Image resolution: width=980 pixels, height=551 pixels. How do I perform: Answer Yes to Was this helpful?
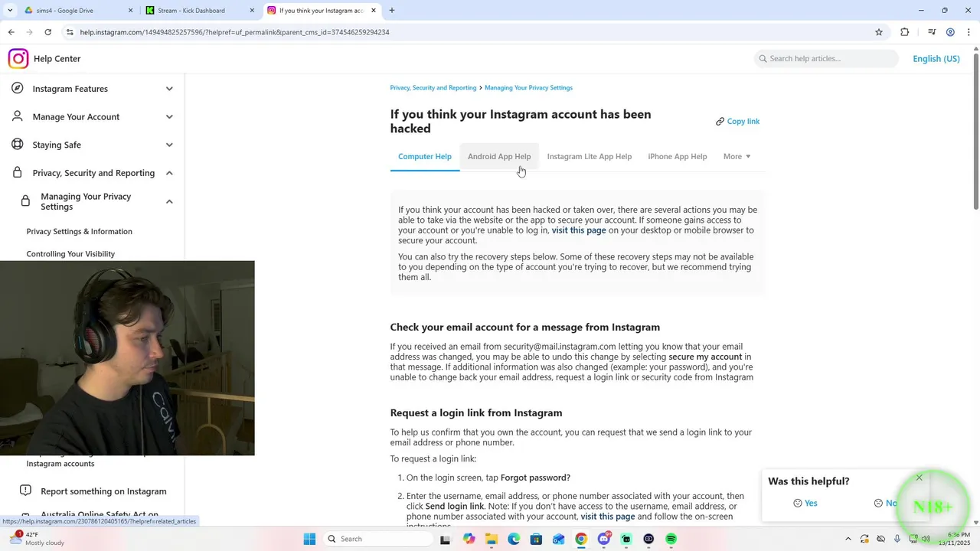click(x=805, y=503)
